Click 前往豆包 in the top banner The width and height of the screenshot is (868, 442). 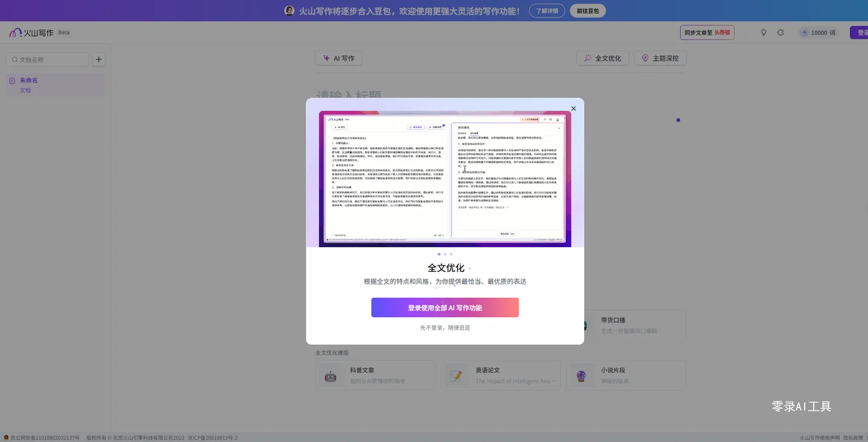[588, 11]
